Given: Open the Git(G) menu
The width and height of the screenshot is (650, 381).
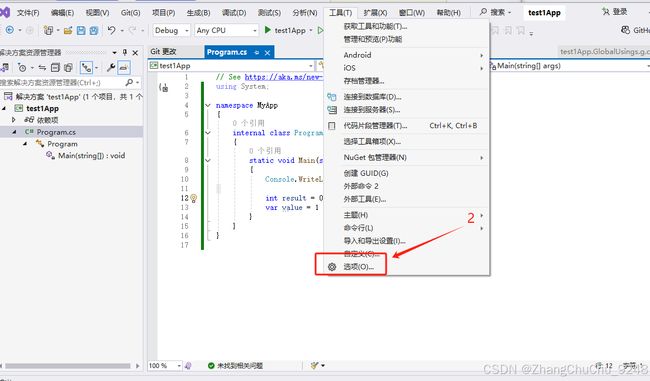Looking at the screenshot, I should tap(130, 12).
